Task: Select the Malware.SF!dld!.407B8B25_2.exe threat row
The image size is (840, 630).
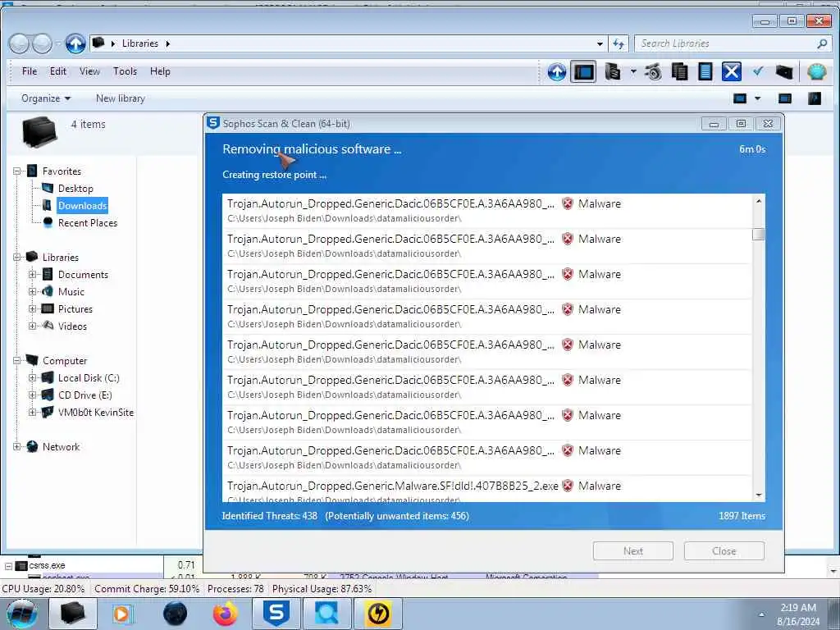Action: tap(487, 489)
